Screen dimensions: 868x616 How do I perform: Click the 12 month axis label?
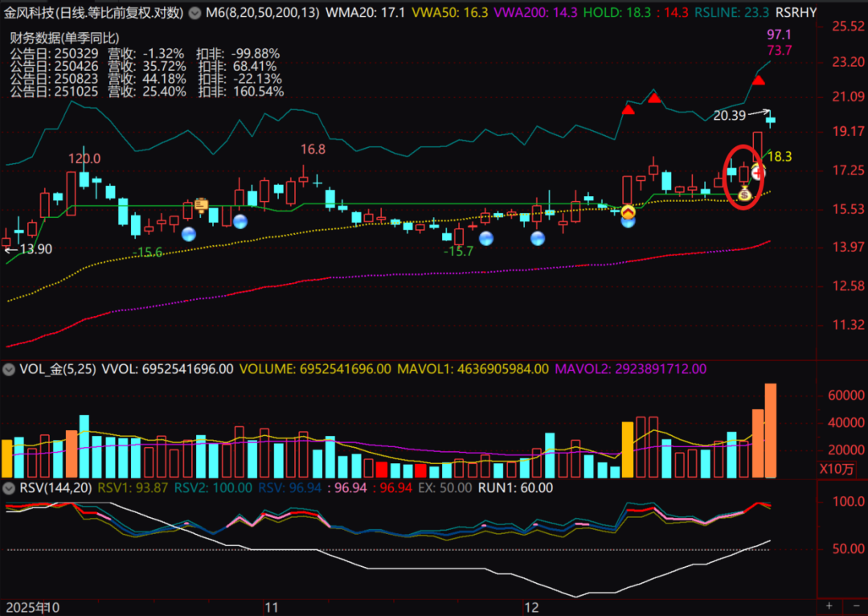point(531,608)
